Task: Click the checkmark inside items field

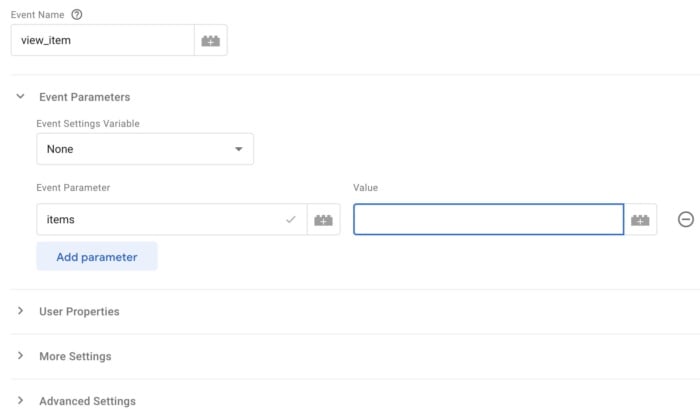Action: click(x=291, y=219)
